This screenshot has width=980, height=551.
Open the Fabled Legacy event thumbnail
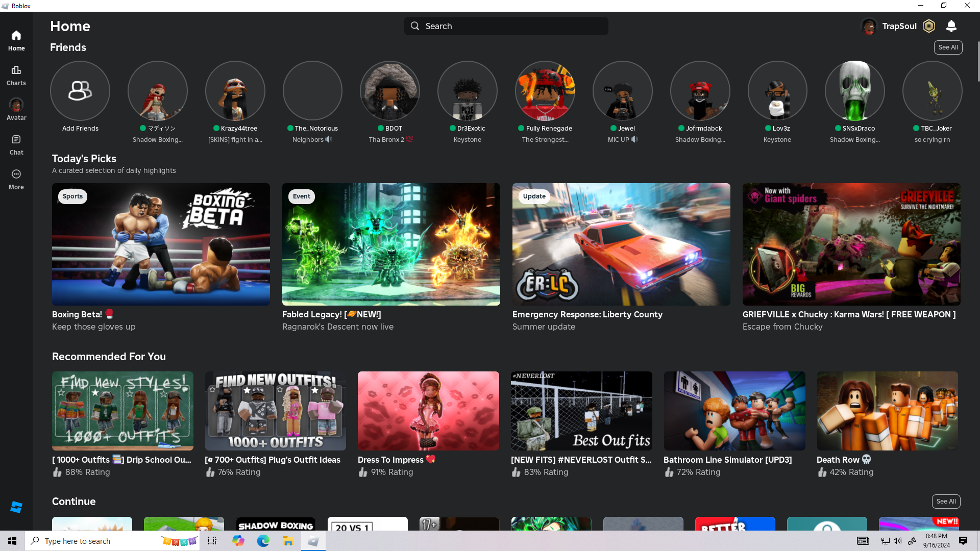click(391, 244)
